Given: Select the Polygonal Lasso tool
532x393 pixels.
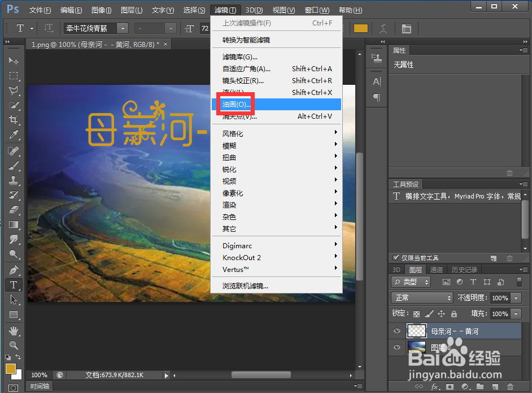Looking at the screenshot, I should coord(14,90).
